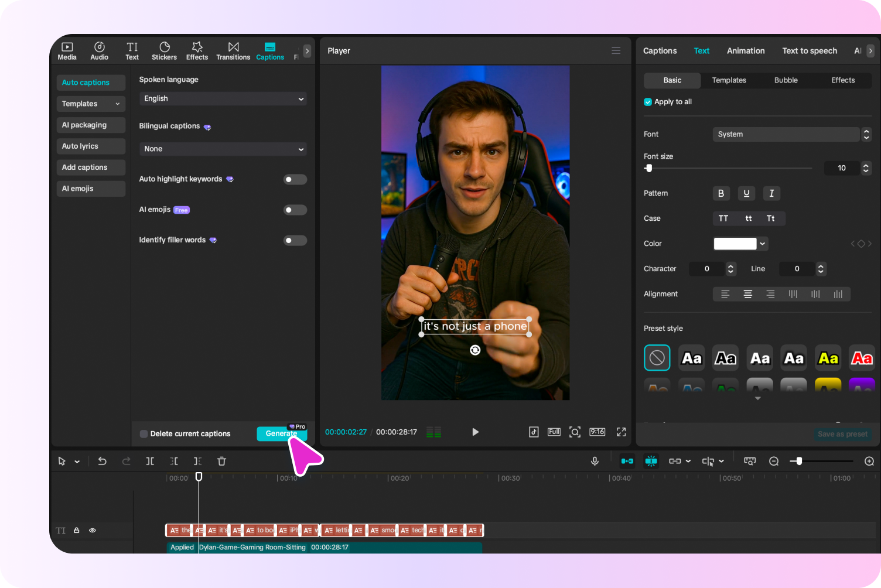Expand the Bilingual captions dropdown set to None
This screenshot has width=881, height=588.
pyautogui.click(x=223, y=149)
